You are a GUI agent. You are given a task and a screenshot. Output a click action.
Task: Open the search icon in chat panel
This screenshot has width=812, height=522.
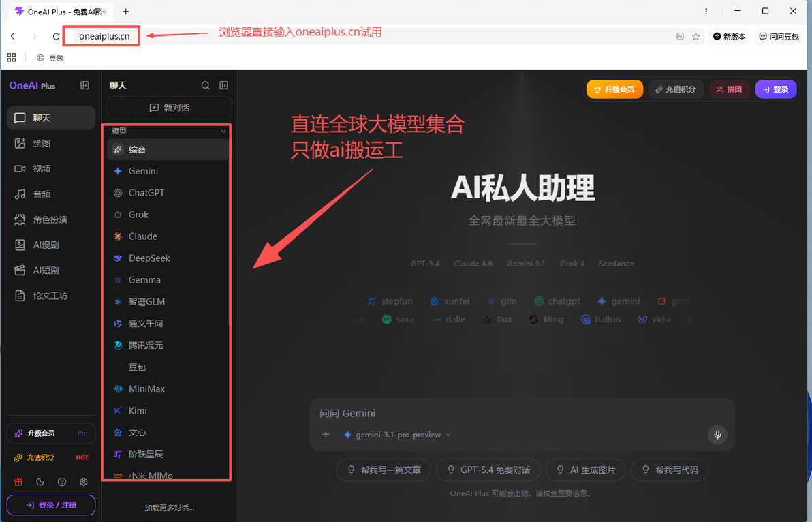click(x=206, y=85)
